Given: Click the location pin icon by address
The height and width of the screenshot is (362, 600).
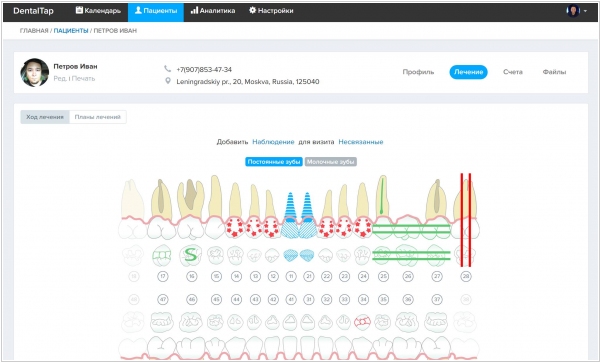Looking at the screenshot, I should (x=168, y=81).
